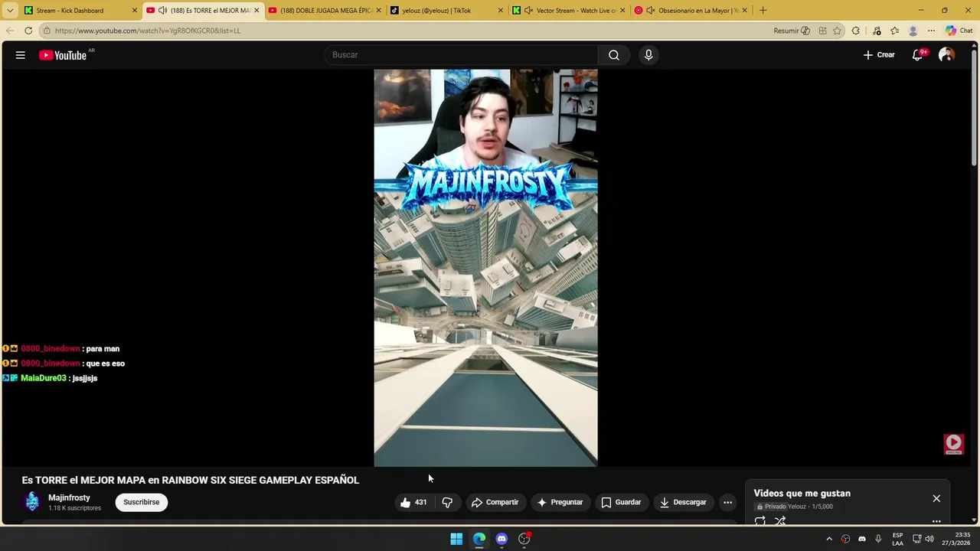Add page to favorites star
This screenshot has width=980, height=551.
837,31
